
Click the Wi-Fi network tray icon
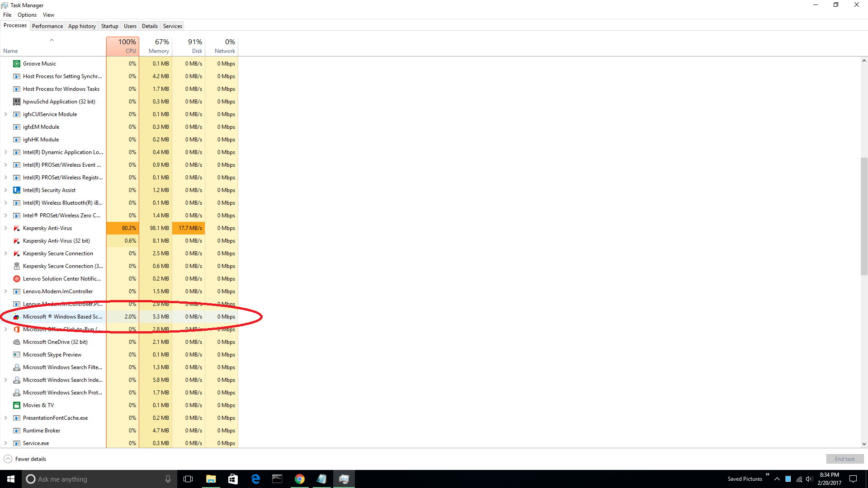(799, 479)
